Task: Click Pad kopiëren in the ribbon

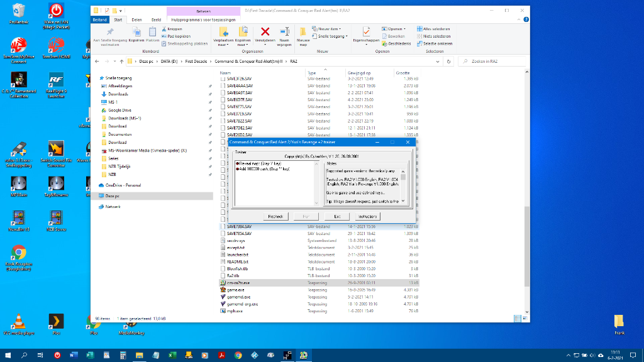Action: (x=176, y=36)
